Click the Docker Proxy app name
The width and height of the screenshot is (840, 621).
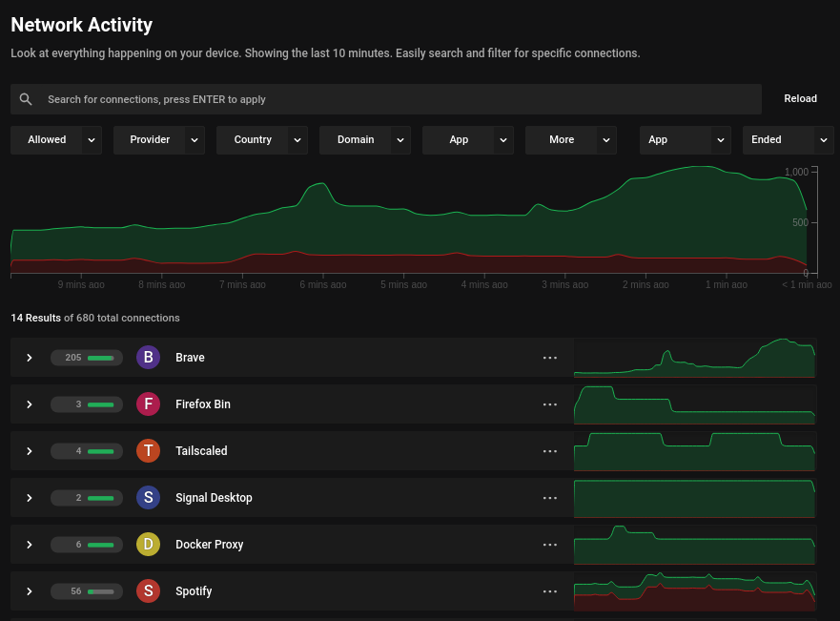[x=210, y=545]
